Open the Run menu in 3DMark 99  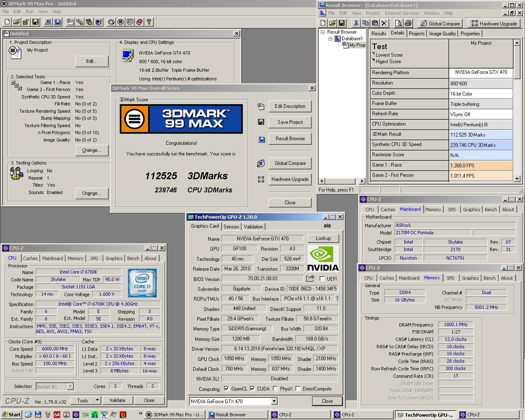(x=30, y=11)
